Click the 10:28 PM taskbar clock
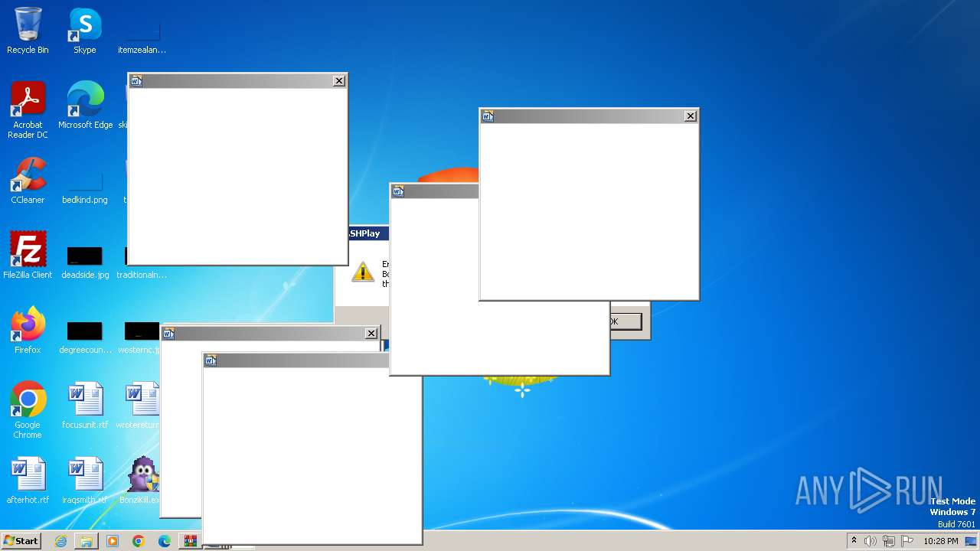 [x=941, y=540]
